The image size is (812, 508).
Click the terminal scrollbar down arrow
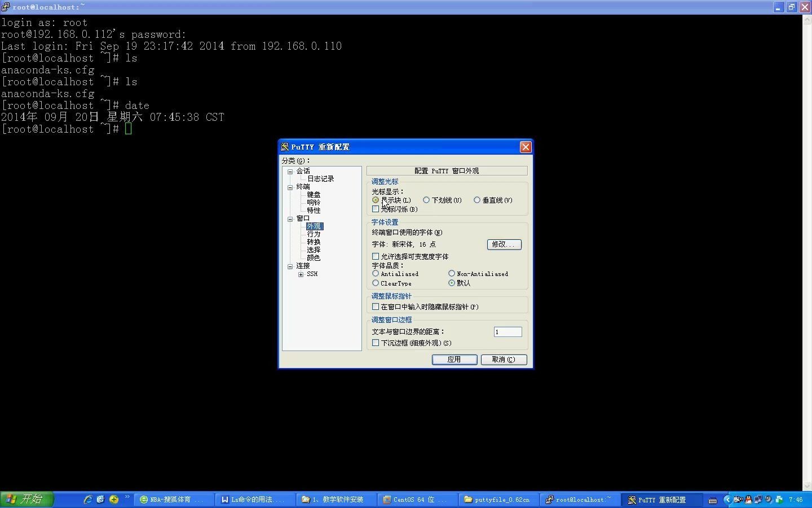click(807, 486)
